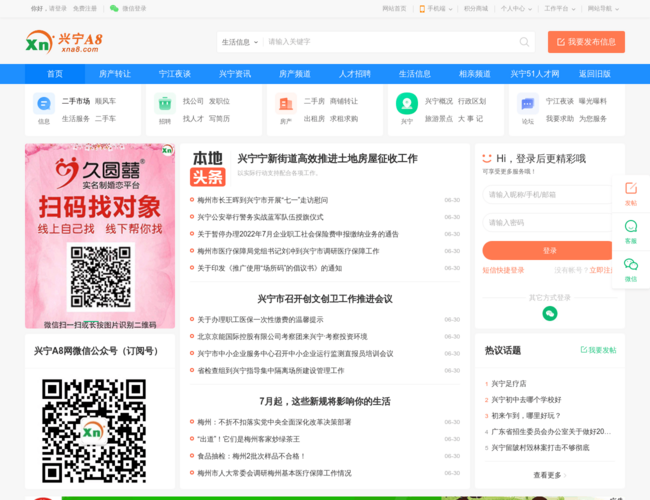The height and width of the screenshot is (500, 650).
Task: Click the 积分商城 top link
Action: pyautogui.click(x=476, y=9)
